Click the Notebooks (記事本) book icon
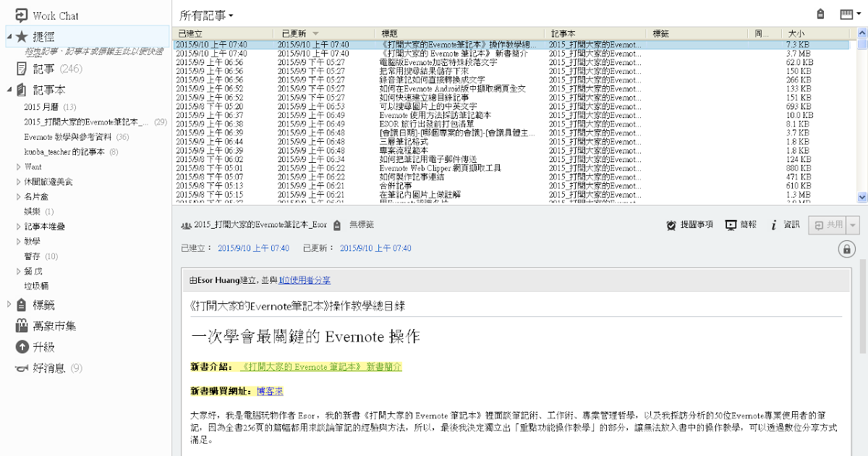868x456 pixels. [x=21, y=90]
